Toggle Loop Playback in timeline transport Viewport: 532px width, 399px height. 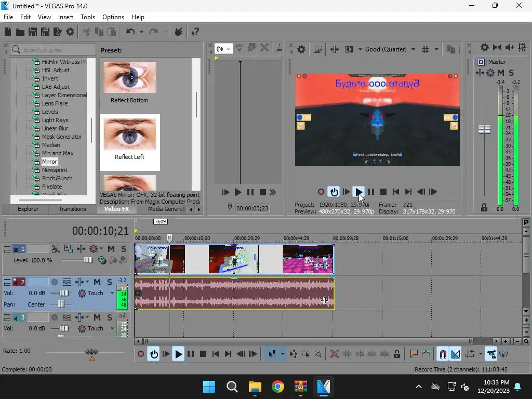click(x=154, y=354)
